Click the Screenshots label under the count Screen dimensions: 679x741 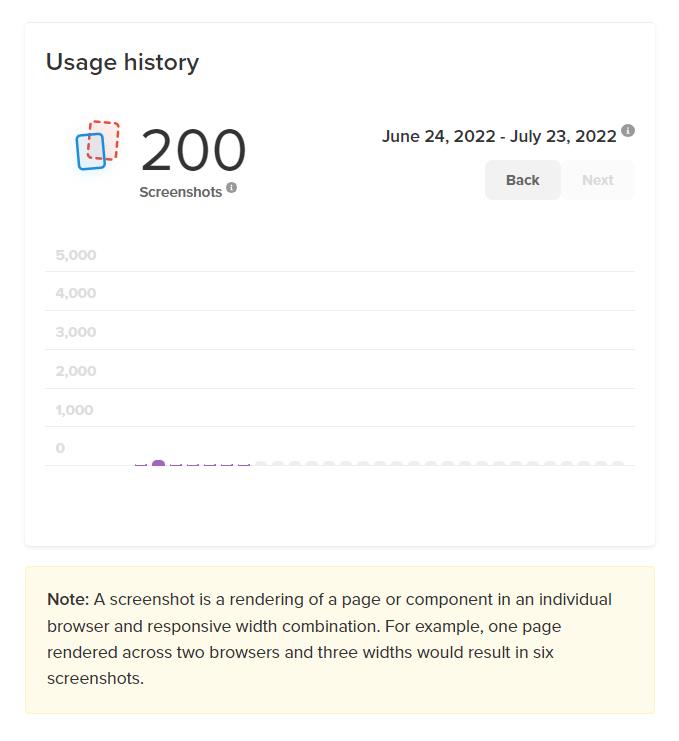(x=180, y=192)
